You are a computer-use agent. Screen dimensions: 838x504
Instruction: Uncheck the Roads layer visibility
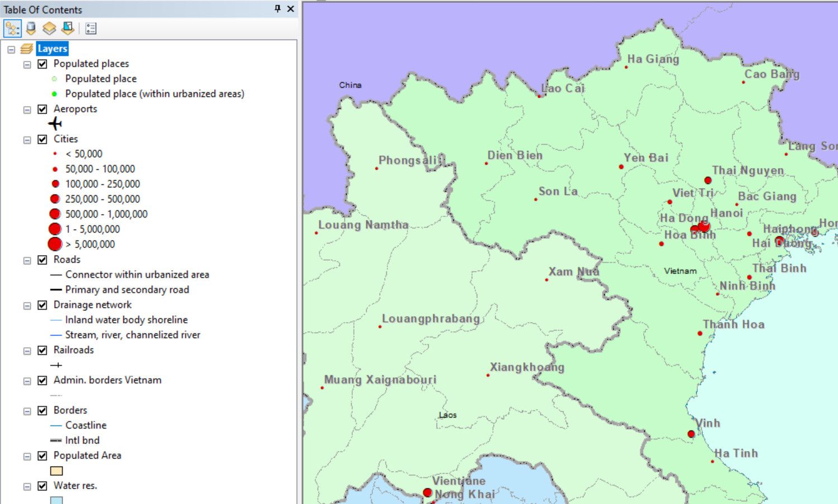point(42,260)
